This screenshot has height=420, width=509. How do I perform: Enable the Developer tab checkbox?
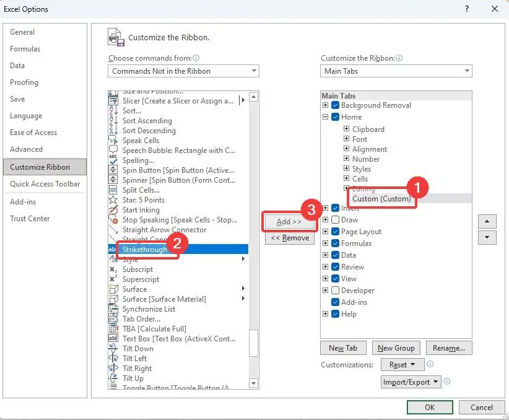(x=336, y=291)
